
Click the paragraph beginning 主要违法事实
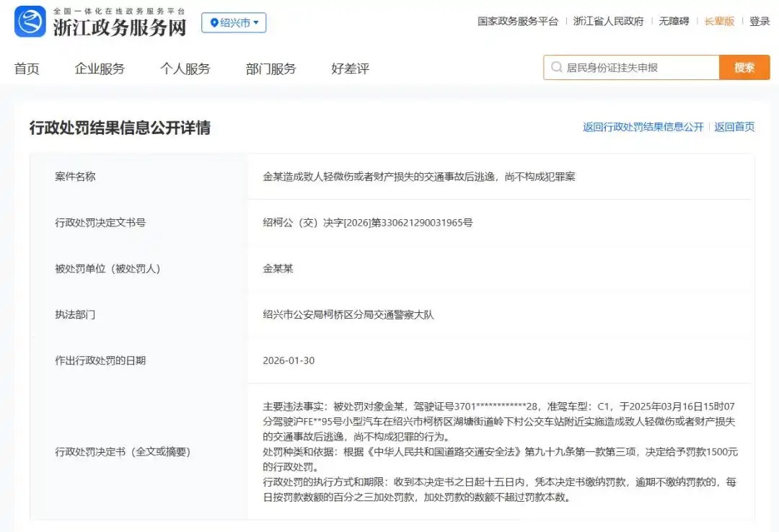[x=499, y=421]
